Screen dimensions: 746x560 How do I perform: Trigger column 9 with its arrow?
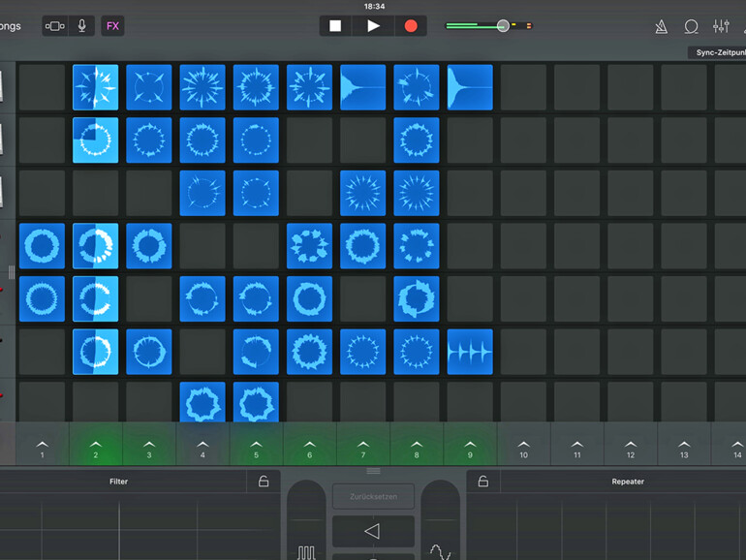click(470, 449)
